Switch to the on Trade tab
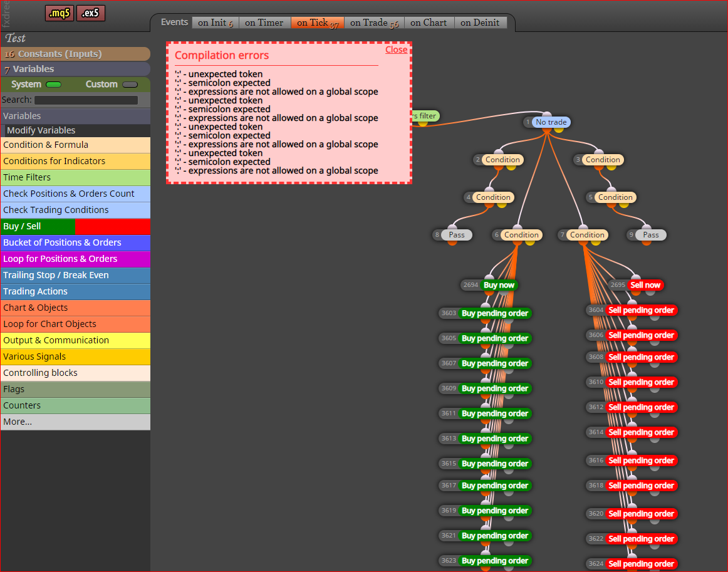Image resolution: width=728 pixels, height=572 pixels. 374,23
